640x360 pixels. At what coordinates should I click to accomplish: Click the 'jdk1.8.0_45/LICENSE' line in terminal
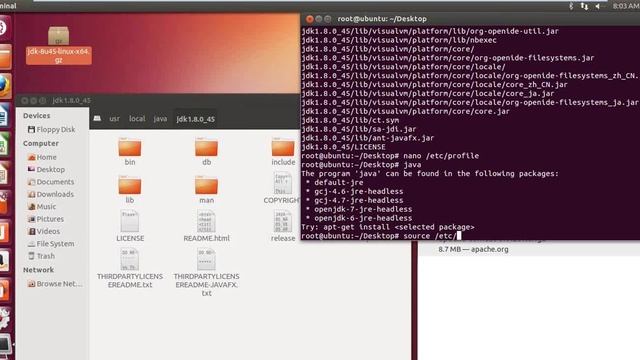click(x=343, y=147)
